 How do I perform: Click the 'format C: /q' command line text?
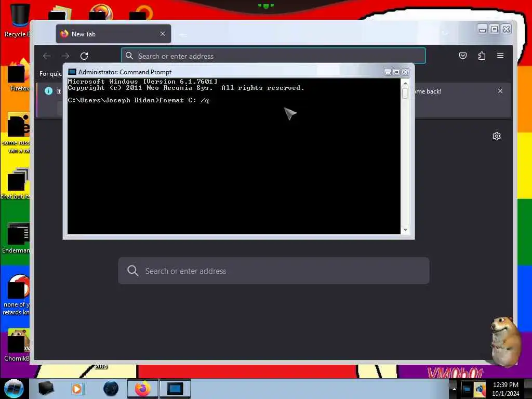[x=184, y=100]
